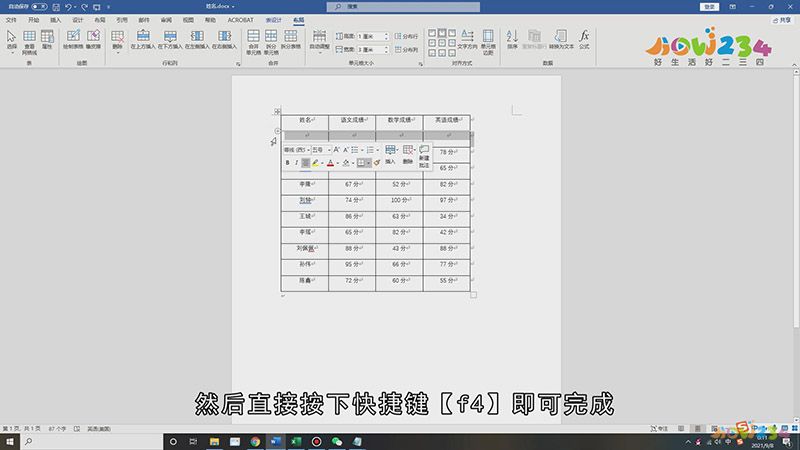Open the shading color dropdown in mini toolbar
The width and height of the screenshot is (800, 450).
point(353,163)
